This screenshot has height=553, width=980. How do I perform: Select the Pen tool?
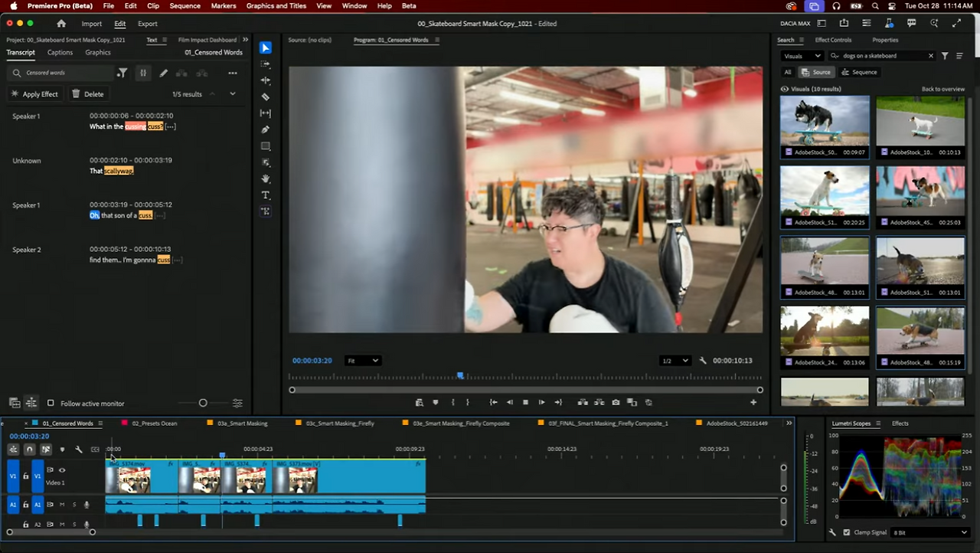[x=266, y=129]
